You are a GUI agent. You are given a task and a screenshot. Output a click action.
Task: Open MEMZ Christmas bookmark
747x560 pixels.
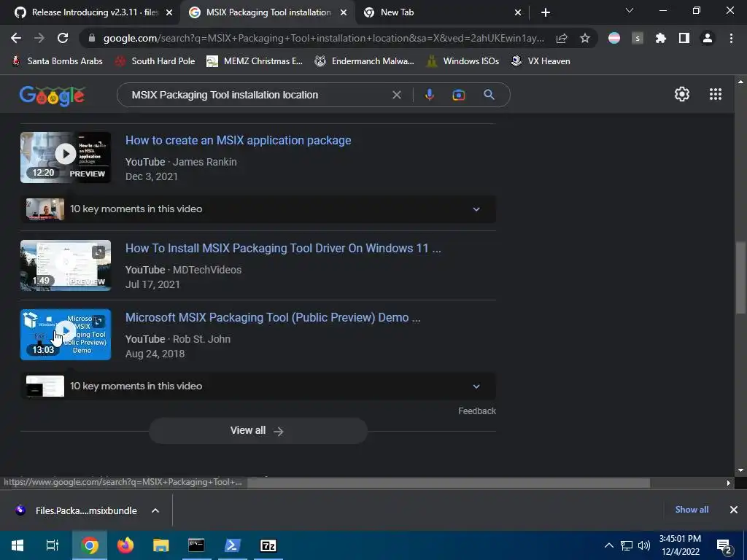(255, 61)
